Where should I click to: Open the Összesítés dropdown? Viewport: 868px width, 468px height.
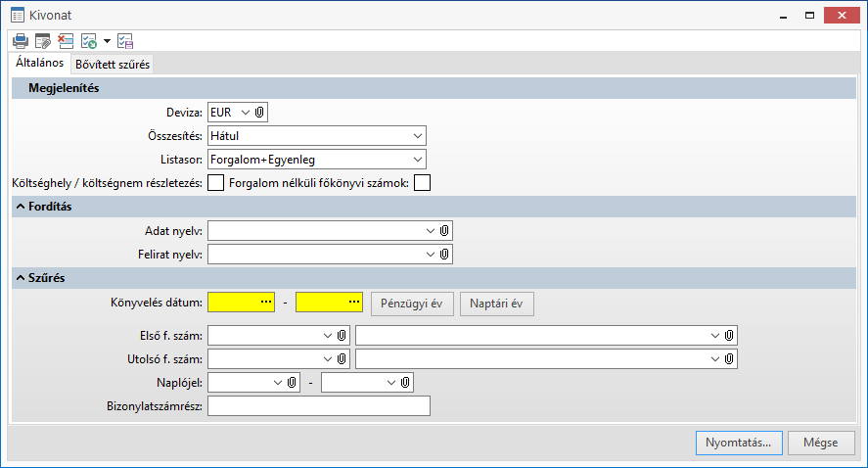(418, 136)
